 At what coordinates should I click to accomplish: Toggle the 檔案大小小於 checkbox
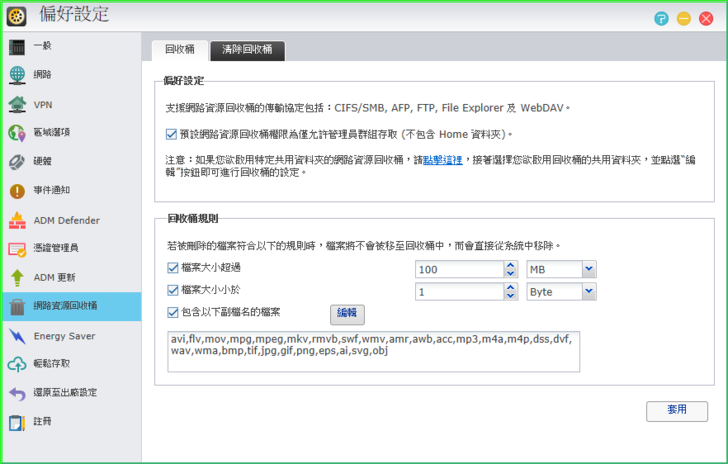173,290
